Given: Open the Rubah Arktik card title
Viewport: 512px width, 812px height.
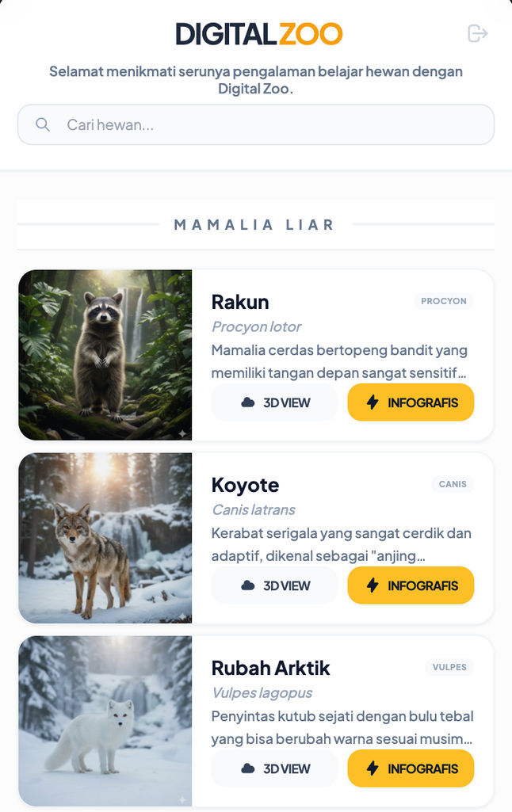Looking at the screenshot, I should (270, 668).
